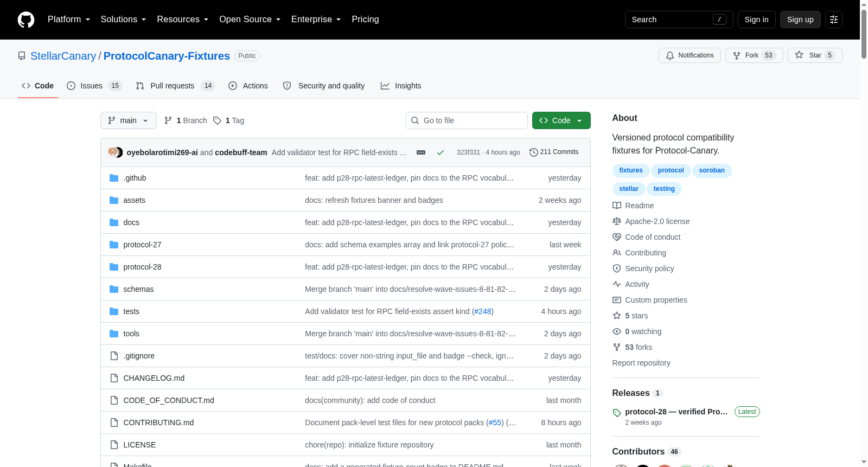868x467 pixels.
Task: Expand the Platform menu
Action: coord(69,20)
